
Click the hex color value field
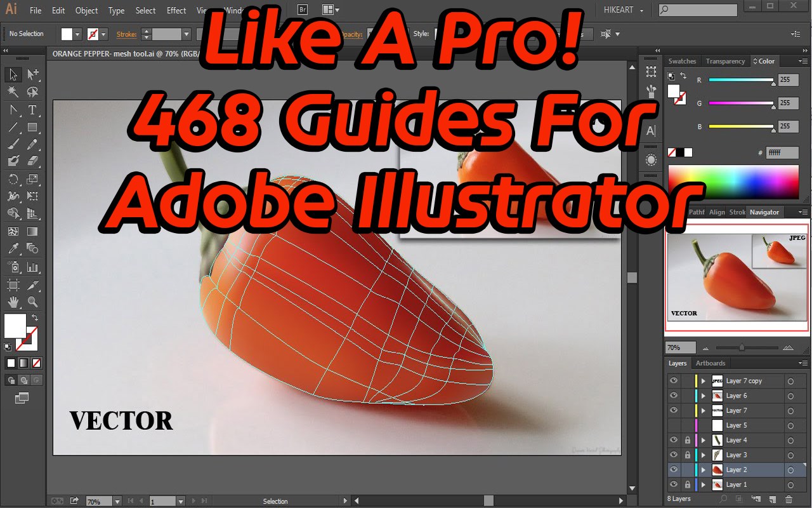point(782,152)
